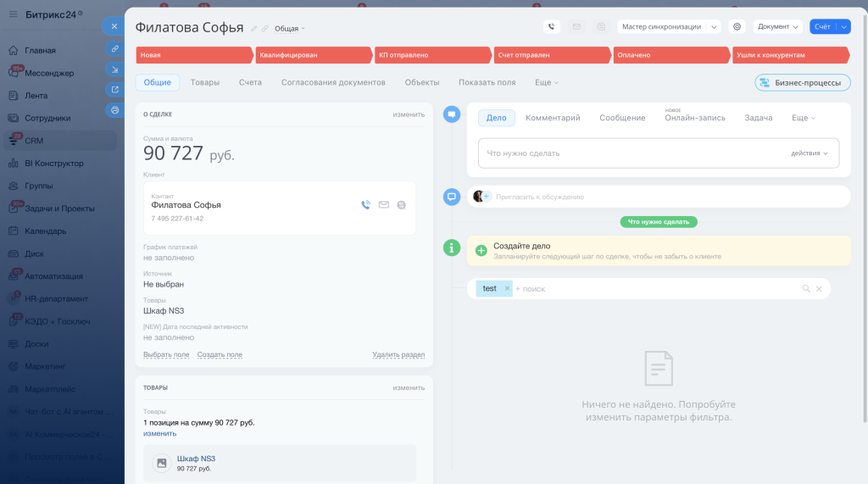Viewport: 868px width, 484px height.
Task: Select the Оплачено deal stage
Action: coord(671,55)
